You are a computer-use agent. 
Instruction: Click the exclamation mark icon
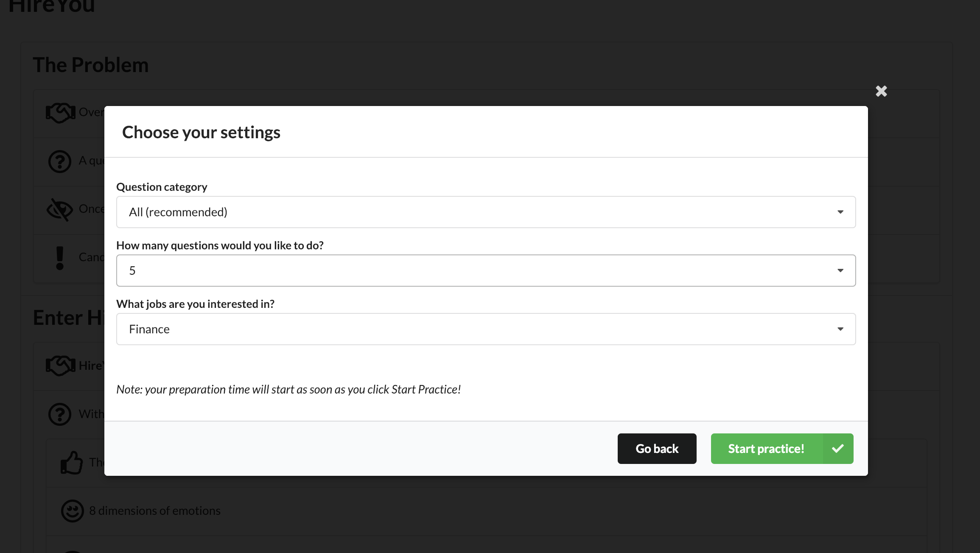point(60,258)
